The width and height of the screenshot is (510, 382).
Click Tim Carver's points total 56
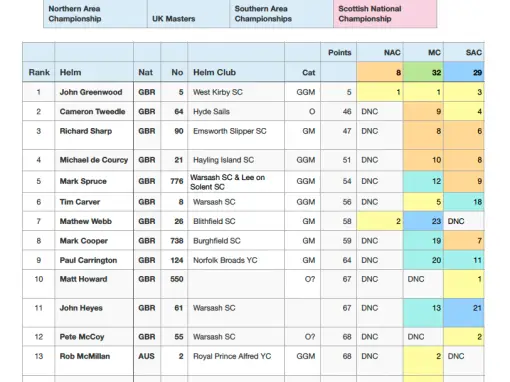point(347,202)
